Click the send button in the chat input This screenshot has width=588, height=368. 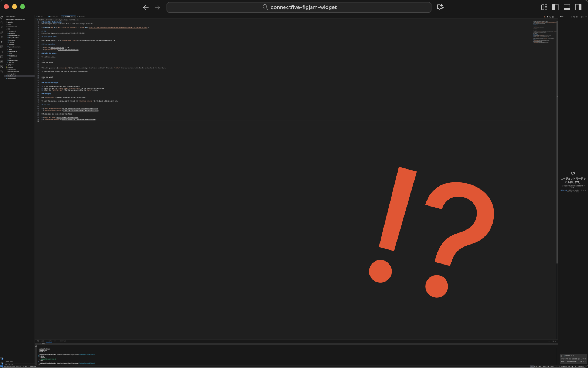tap(583, 362)
